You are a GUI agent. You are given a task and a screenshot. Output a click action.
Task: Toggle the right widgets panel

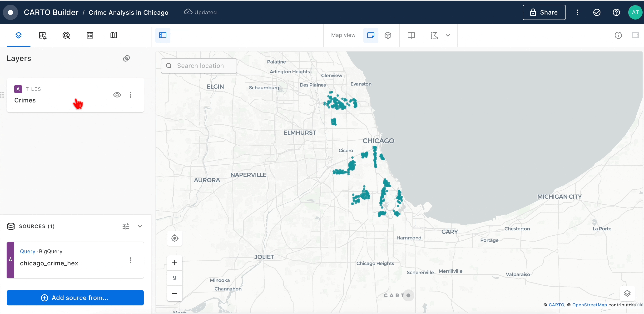point(635,35)
